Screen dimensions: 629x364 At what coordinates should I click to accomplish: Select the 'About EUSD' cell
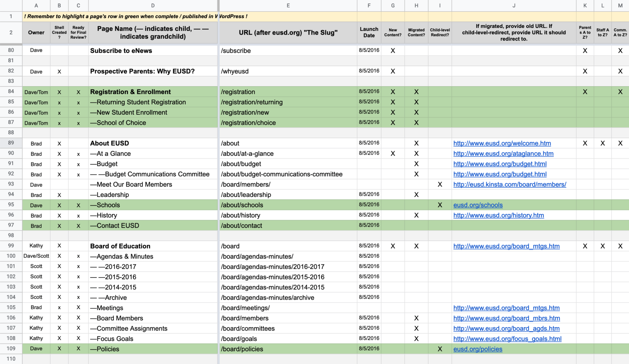tap(153, 143)
